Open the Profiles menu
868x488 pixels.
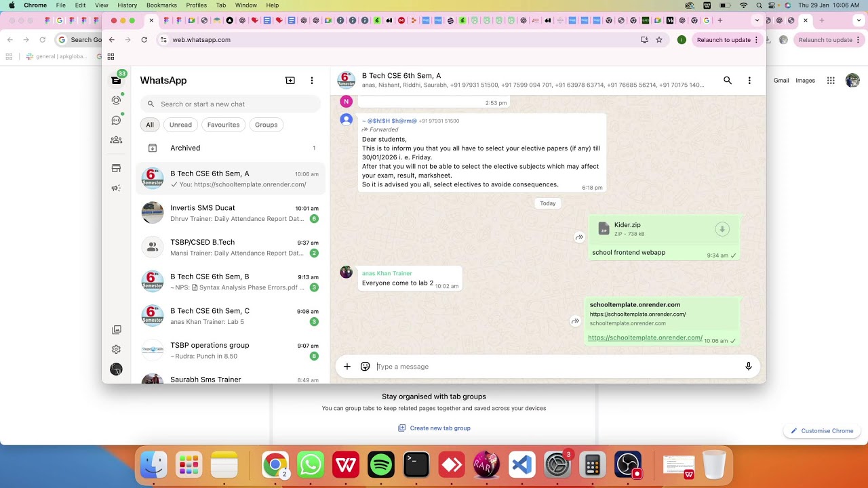click(x=197, y=5)
